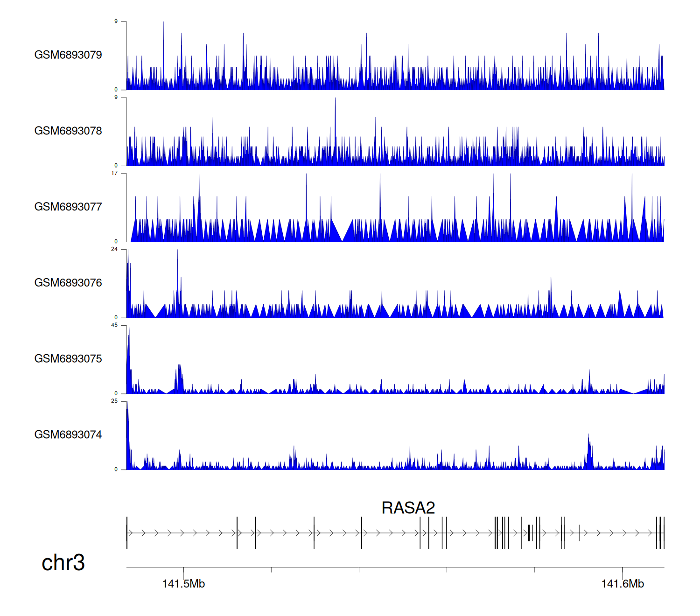Select the leftmost exon of RASA2 gene model

(x=127, y=533)
